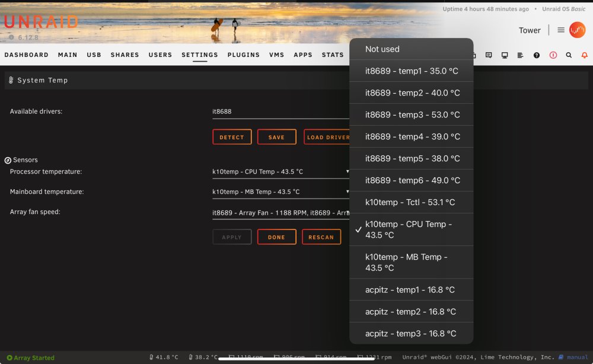
Task: Click the green Array Started status icon
Action: pos(9,357)
